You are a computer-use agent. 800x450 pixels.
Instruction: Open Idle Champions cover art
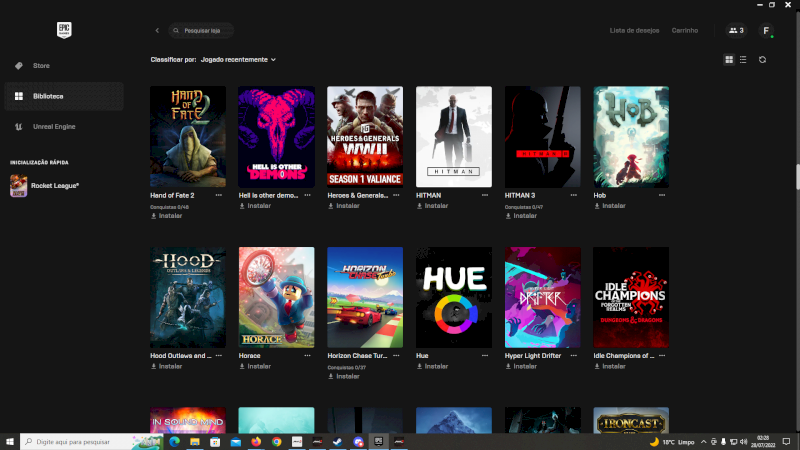pyautogui.click(x=631, y=297)
